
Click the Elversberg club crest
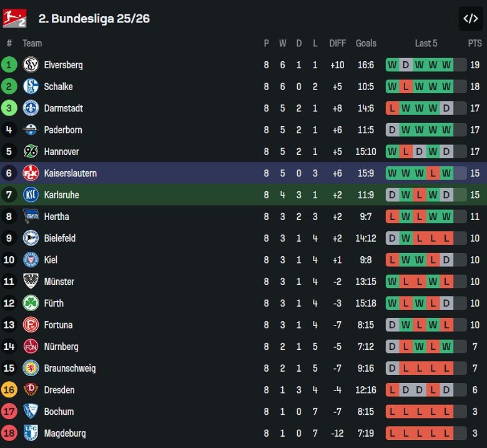(x=31, y=65)
